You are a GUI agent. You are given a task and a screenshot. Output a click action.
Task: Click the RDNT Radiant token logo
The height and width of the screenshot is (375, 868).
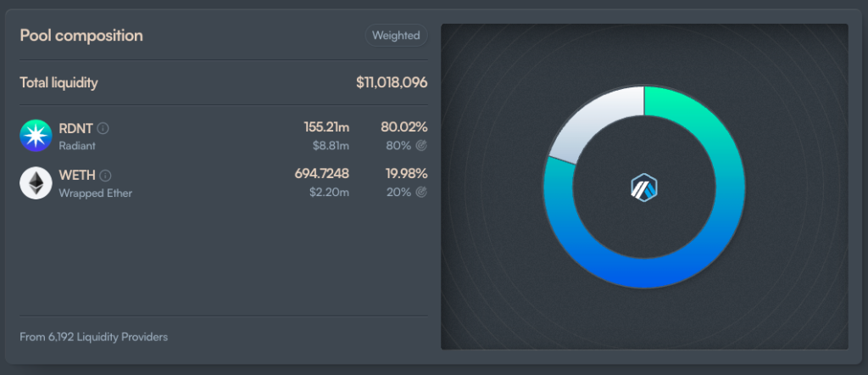pyautogui.click(x=36, y=136)
